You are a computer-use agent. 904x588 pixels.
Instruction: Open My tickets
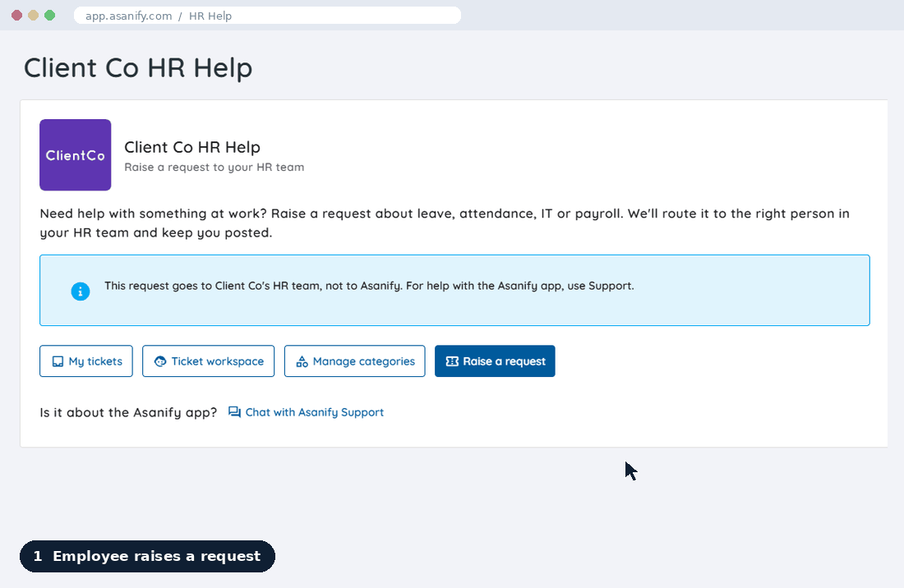[86, 361]
